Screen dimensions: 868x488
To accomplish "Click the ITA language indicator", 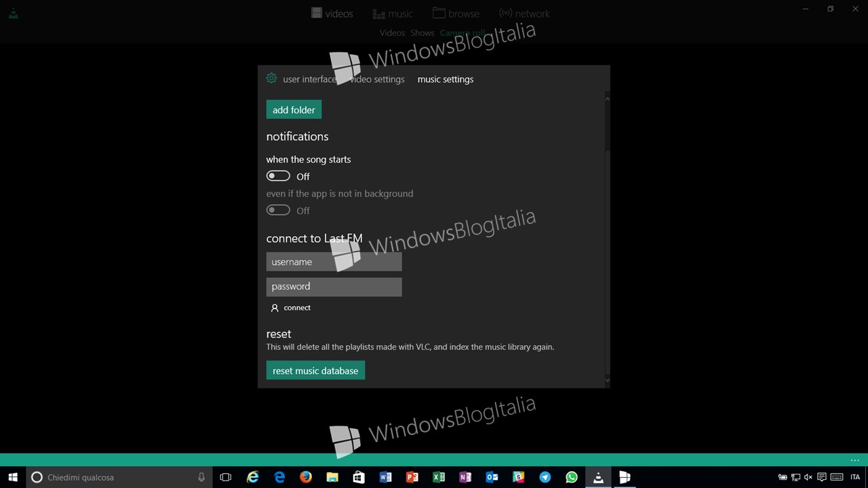I will (x=855, y=477).
